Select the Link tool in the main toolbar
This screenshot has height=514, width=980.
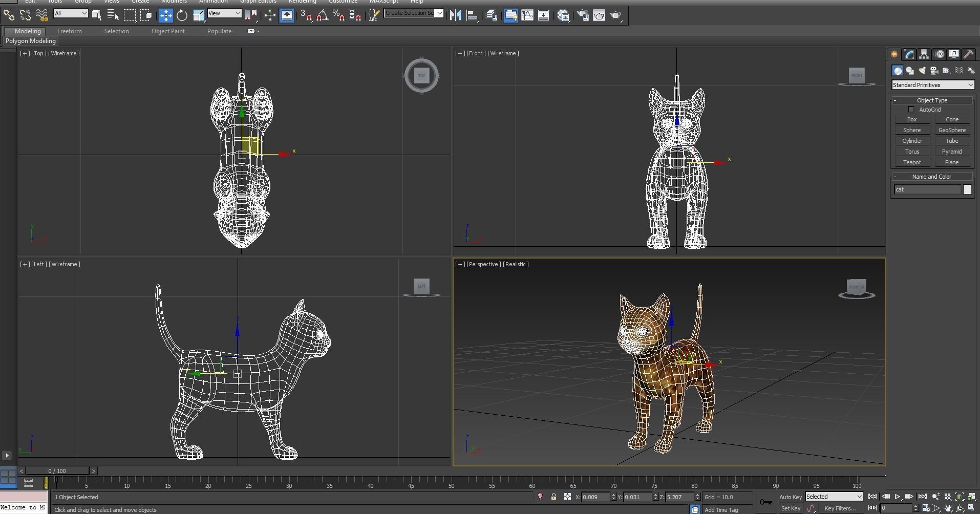click(x=9, y=15)
